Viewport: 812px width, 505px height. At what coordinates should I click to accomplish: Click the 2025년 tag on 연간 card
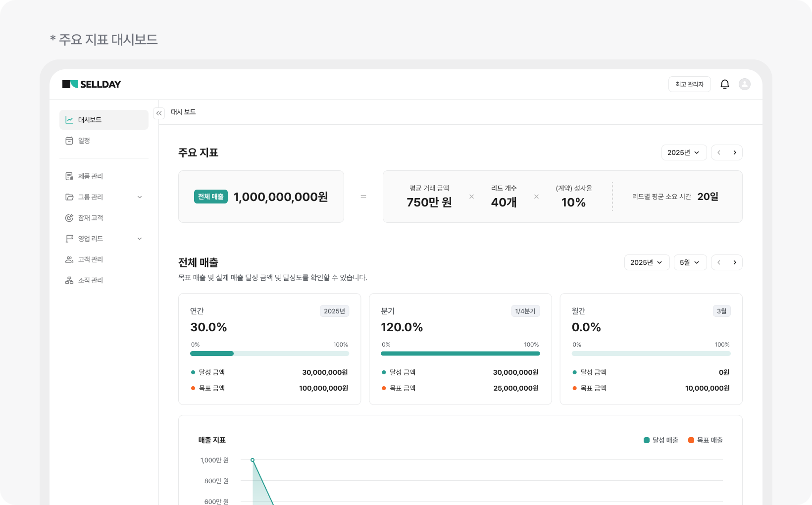tap(335, 311)
